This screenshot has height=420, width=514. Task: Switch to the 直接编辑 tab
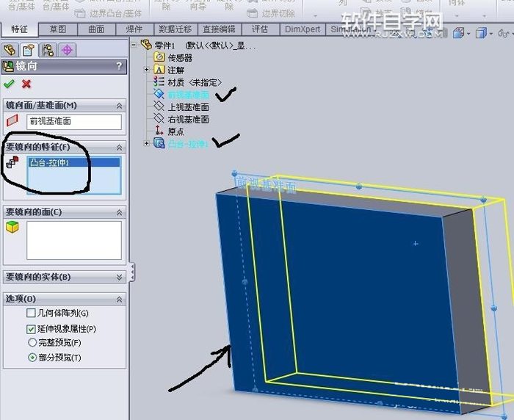click(x=219, y=29)
